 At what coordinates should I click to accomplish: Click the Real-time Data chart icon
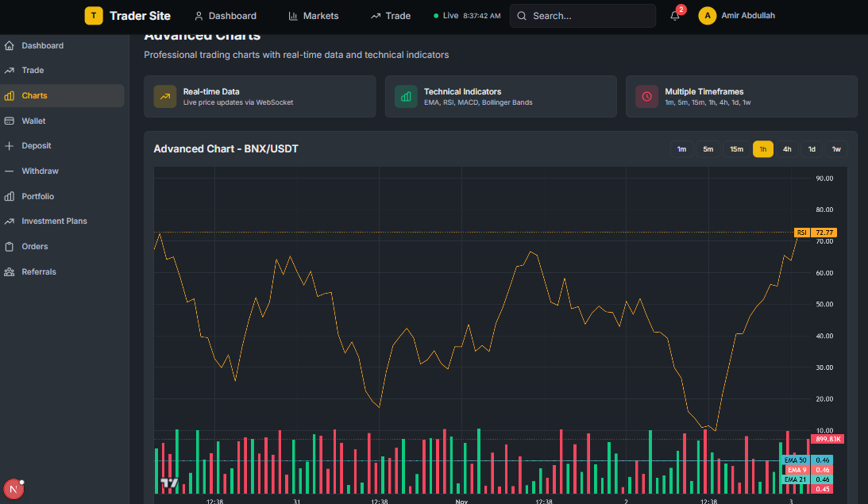click(x=164, y=96)
